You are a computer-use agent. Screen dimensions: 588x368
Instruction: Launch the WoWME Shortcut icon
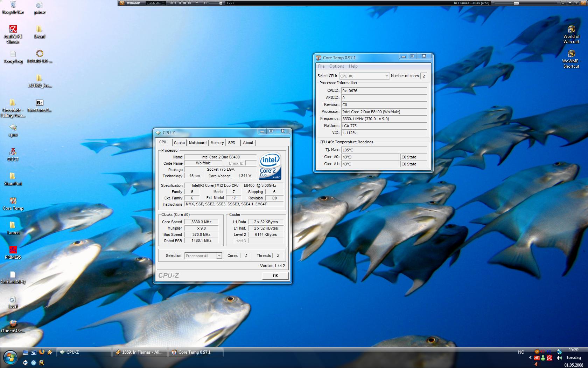click(x=571, y=59)
